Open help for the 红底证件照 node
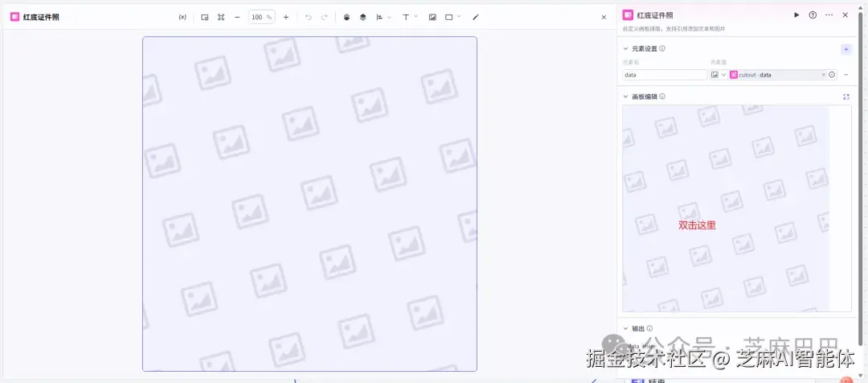This screenshot has height=383, width=868. [x=813, y=15]
